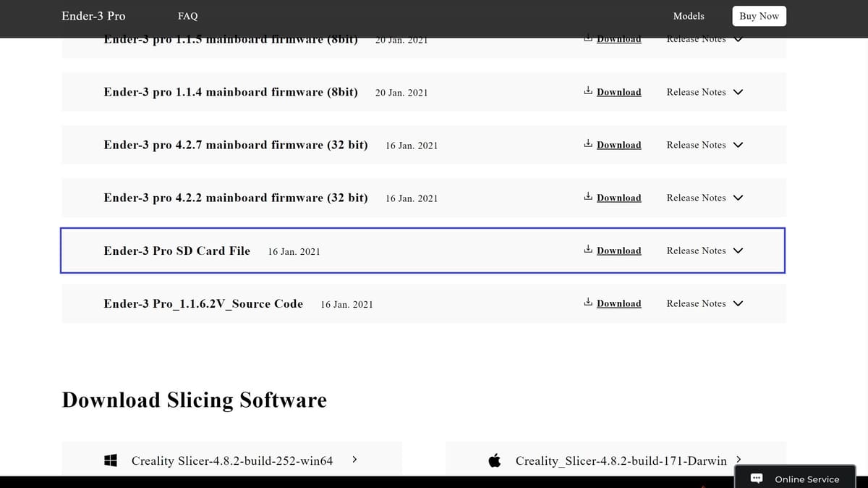Click the download arrow icon for SD Card File
Viewport: 868px width, 488px height.
tap(588, 250)
